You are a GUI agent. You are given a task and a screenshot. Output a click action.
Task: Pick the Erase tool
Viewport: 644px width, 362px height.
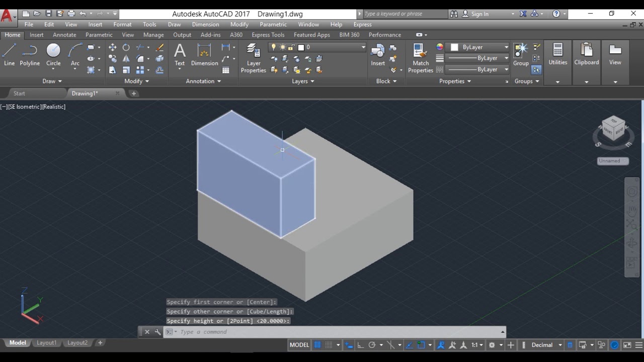pos(160,47)
